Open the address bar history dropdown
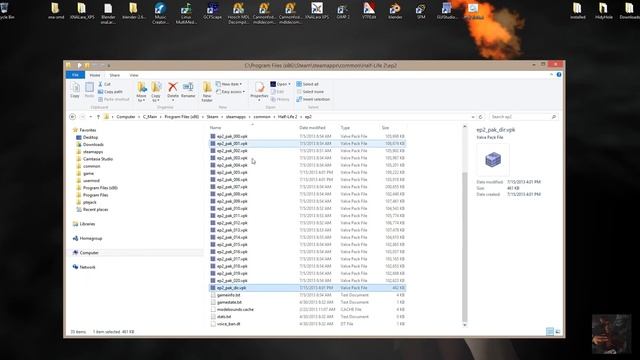The height and width of the screenshot is (360, 640). (473, 117)
